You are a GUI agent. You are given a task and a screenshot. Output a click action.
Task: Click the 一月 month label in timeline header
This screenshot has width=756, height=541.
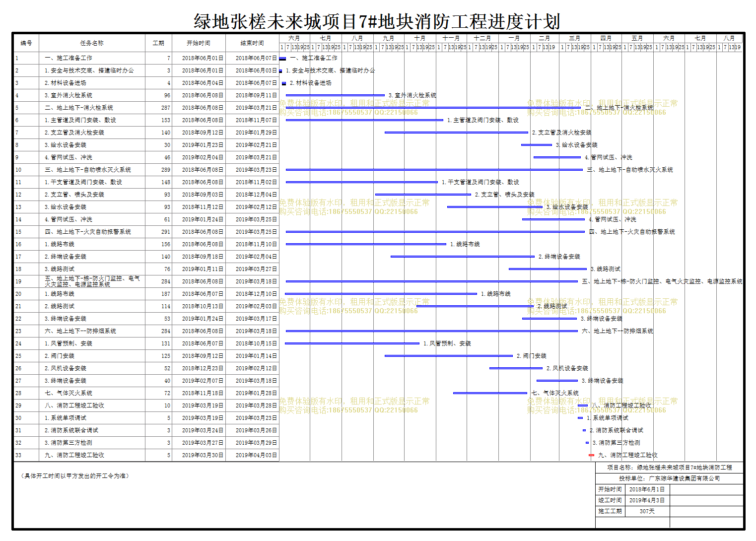(x=514, y=38)
